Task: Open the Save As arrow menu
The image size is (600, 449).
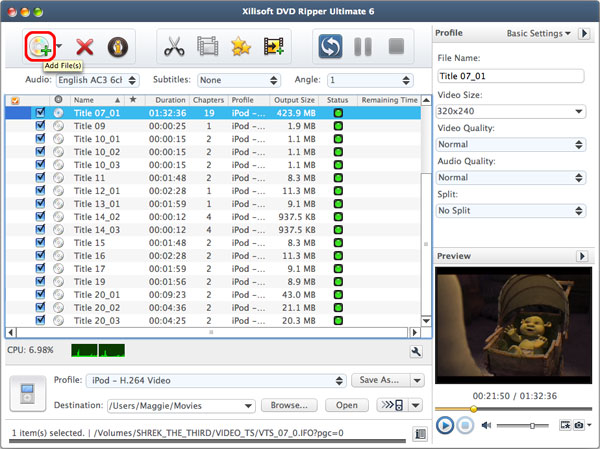Action: coord(417,380)
